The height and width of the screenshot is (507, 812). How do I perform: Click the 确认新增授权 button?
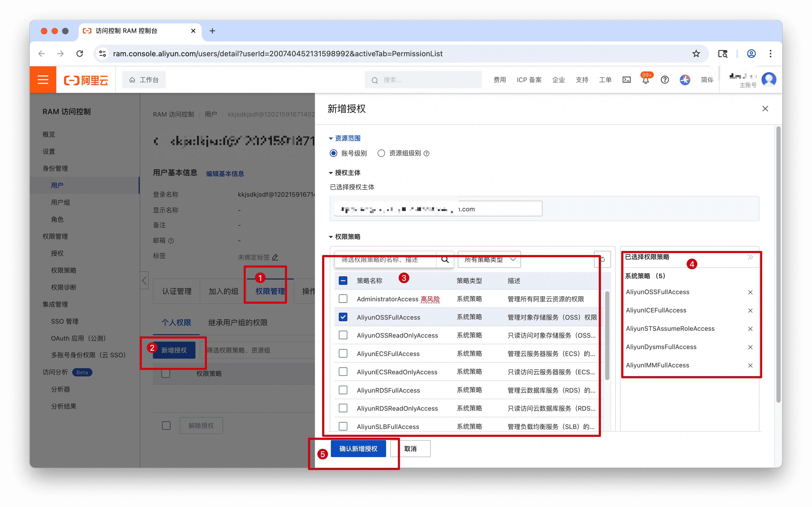point(358,449)
